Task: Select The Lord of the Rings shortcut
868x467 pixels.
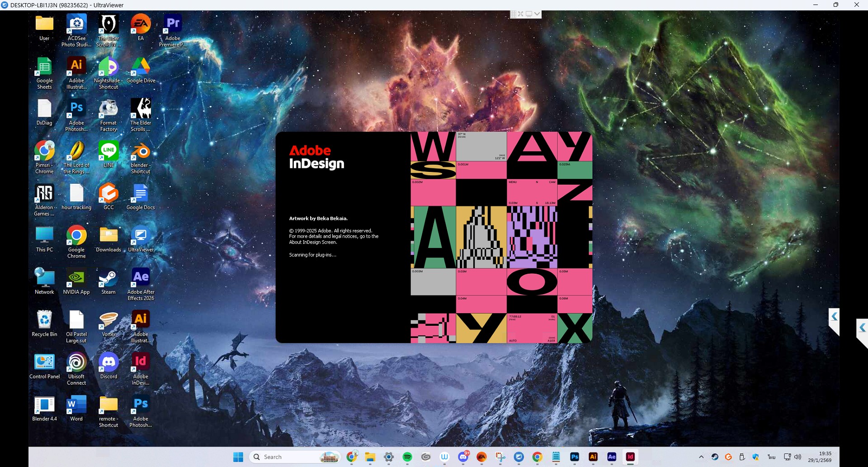Action: [x=76, y=157]
